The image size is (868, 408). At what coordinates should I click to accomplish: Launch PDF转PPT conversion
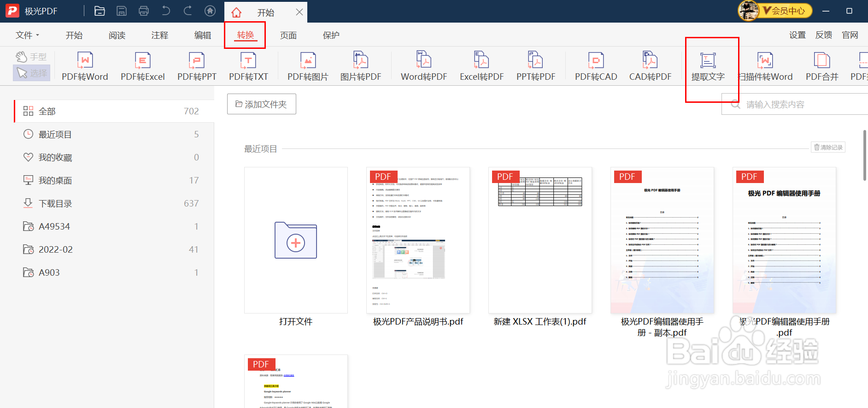tap(197, 66)
